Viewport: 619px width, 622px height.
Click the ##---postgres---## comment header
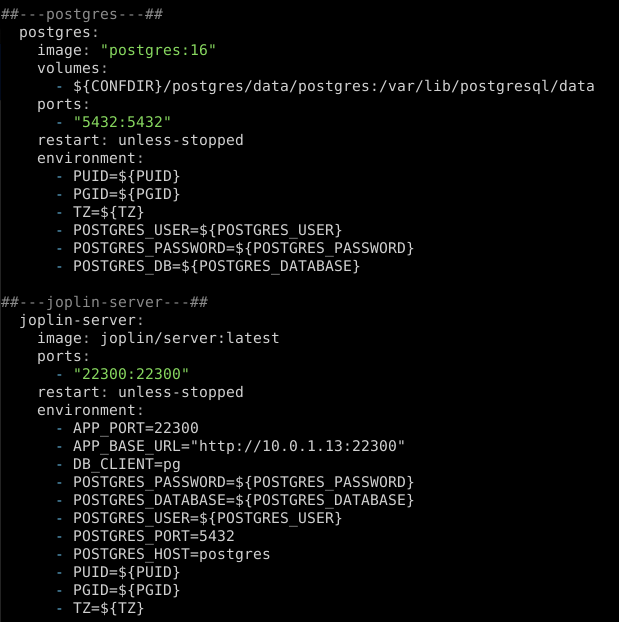click(82, 14)
